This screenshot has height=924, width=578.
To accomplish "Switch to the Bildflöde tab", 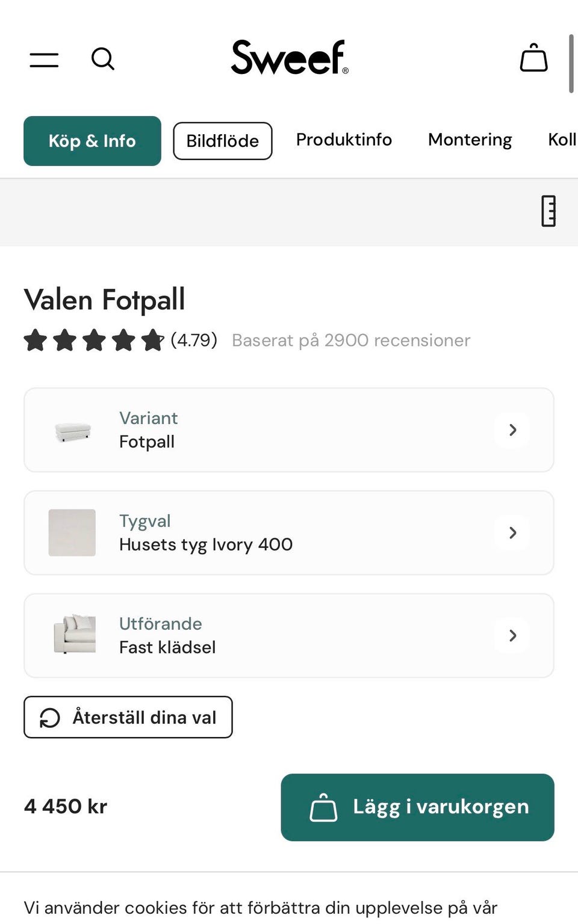I will coord(222,141).
